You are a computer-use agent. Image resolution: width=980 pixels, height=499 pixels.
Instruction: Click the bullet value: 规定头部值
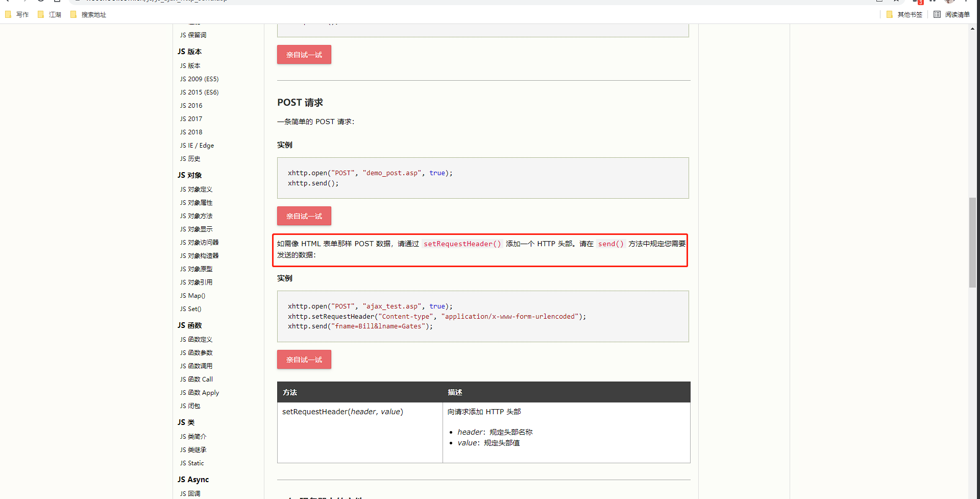click(488, 443)
